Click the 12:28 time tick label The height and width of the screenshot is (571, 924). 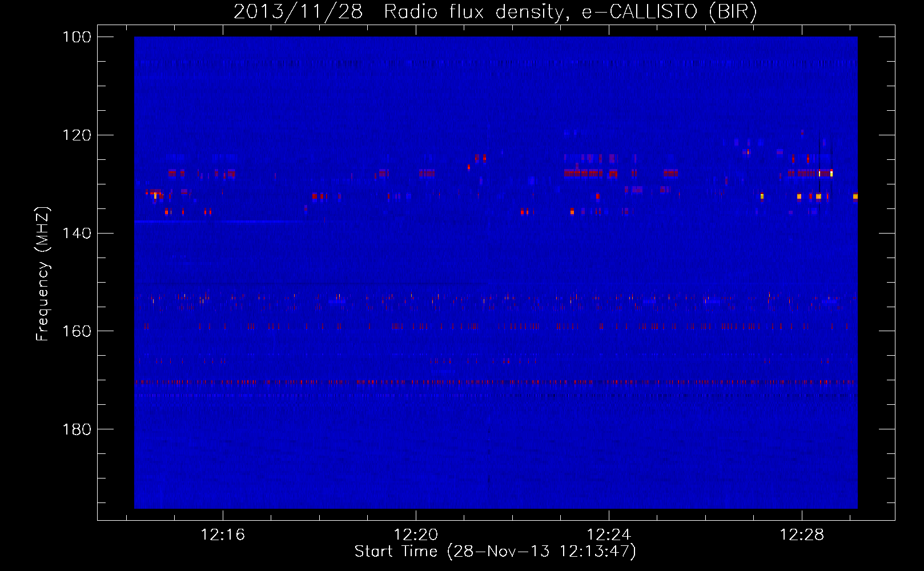802,534
